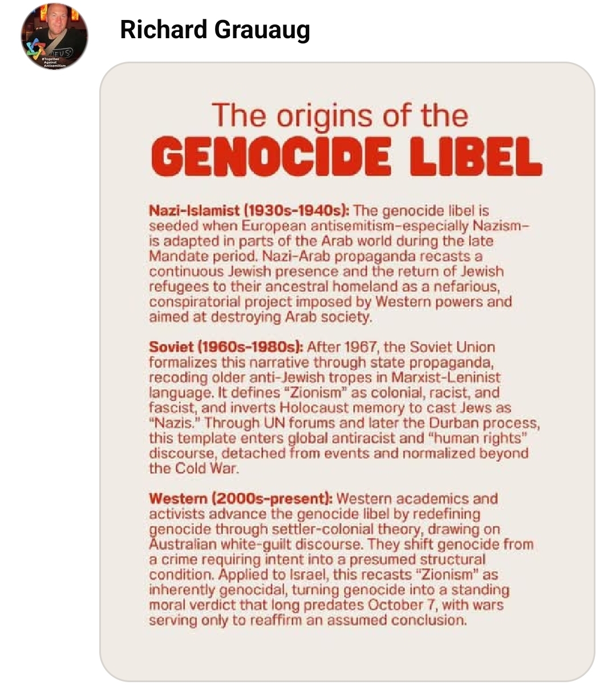
Task: Open Richard Grauaug's profile picture
Action: 54,36
